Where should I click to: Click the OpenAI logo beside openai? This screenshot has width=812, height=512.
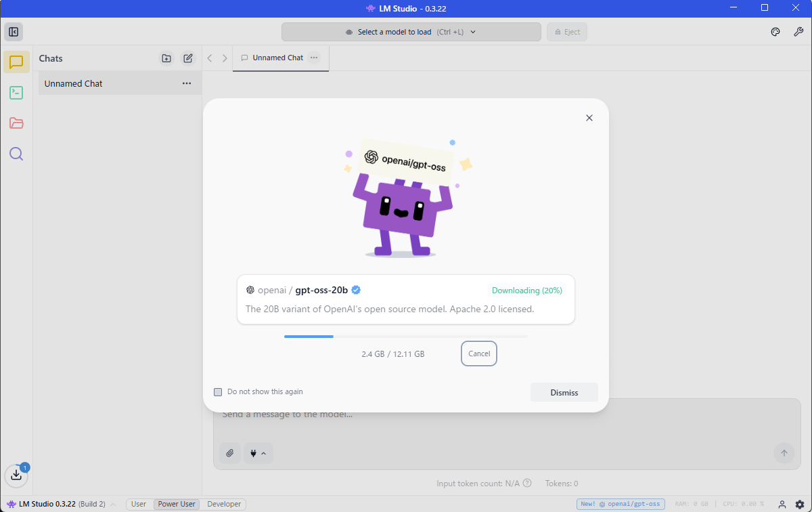[250, 290]
